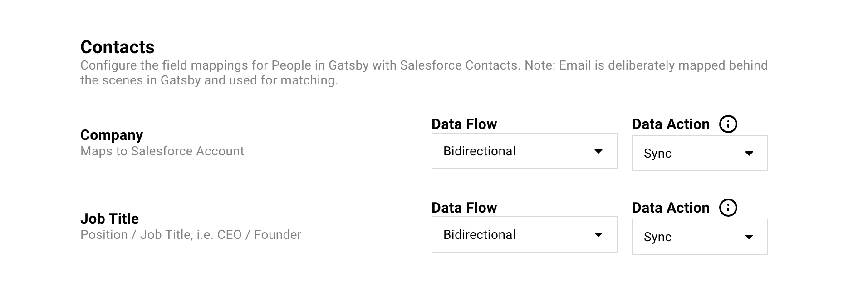Click the Data Action label in Job Title row
The image size is (868, 308).
coord(671,208)
